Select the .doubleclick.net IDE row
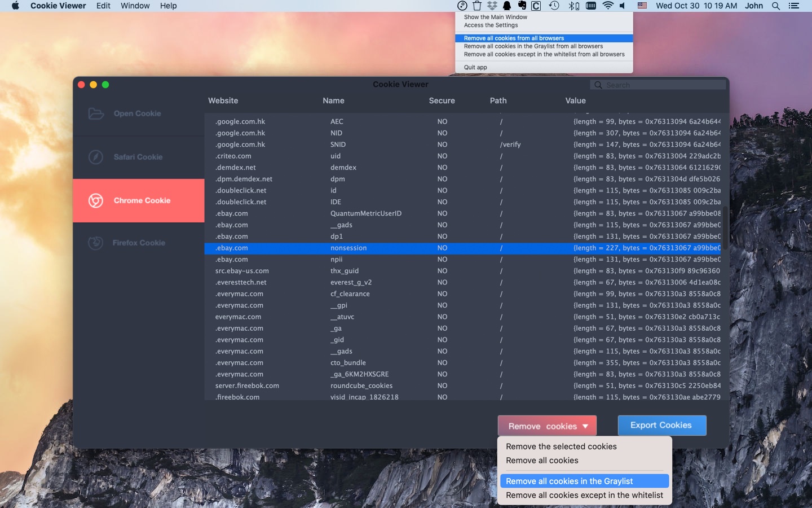812x508 pixels. tap(463, 202)
